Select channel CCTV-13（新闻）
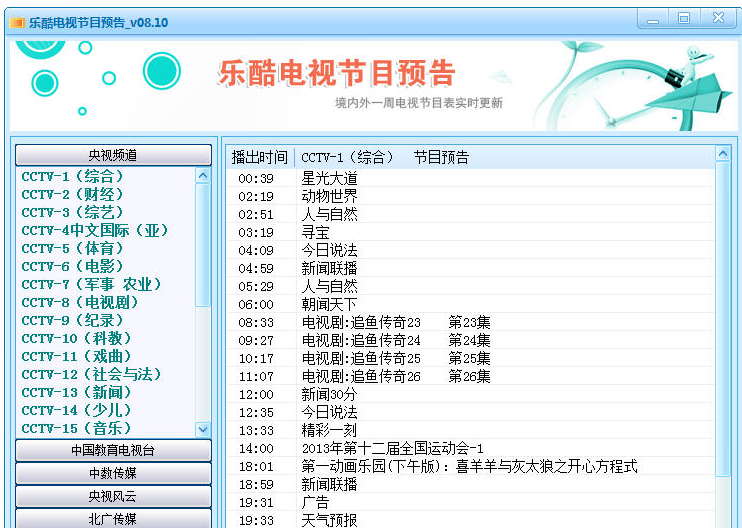This screenshot has width=742, height=528. (76, 392)
